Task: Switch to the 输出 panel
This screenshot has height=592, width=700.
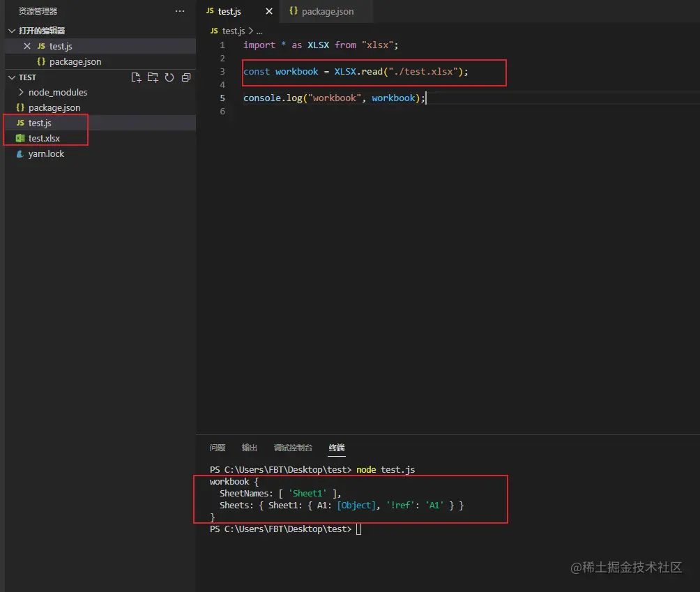Action: click(x=249, y=447)
